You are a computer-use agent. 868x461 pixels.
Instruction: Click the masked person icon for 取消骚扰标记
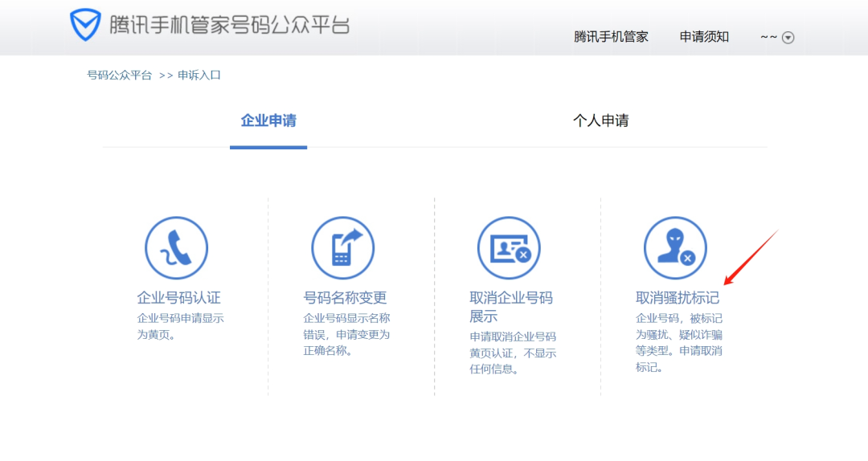pos(675,248)
